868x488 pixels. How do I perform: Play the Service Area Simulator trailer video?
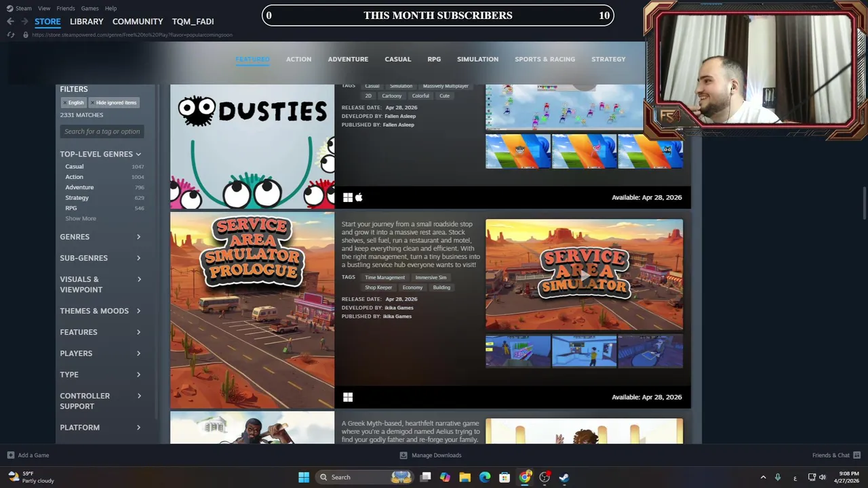click(584, 274)
